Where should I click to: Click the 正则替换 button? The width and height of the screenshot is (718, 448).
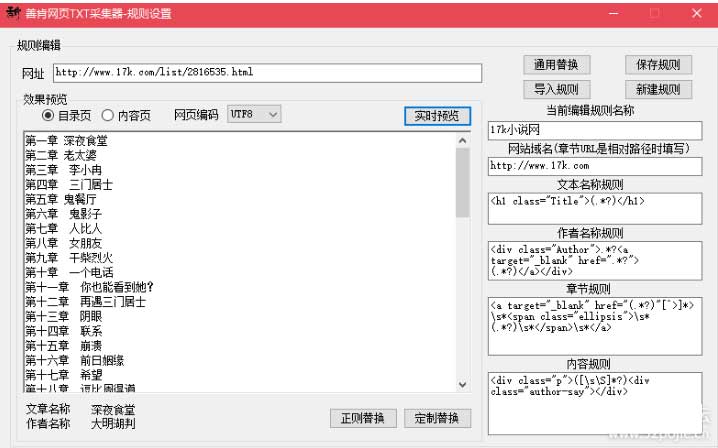pos(363,418)
